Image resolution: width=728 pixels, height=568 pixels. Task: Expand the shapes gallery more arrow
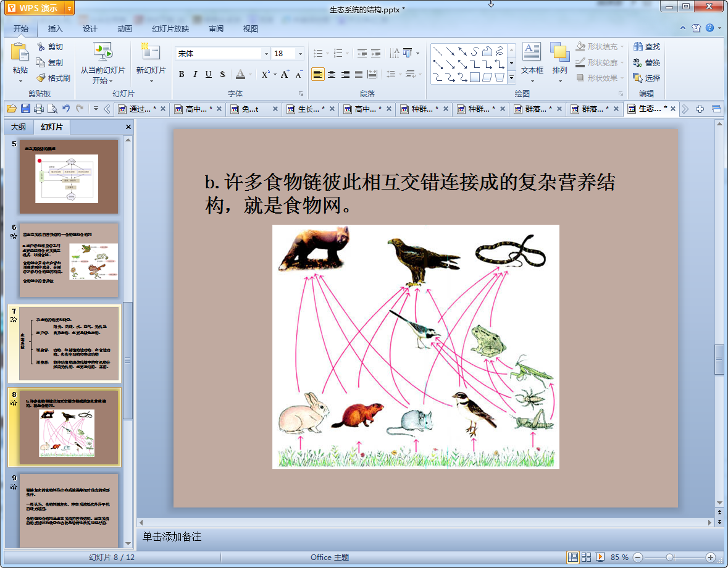click(511, 78)
